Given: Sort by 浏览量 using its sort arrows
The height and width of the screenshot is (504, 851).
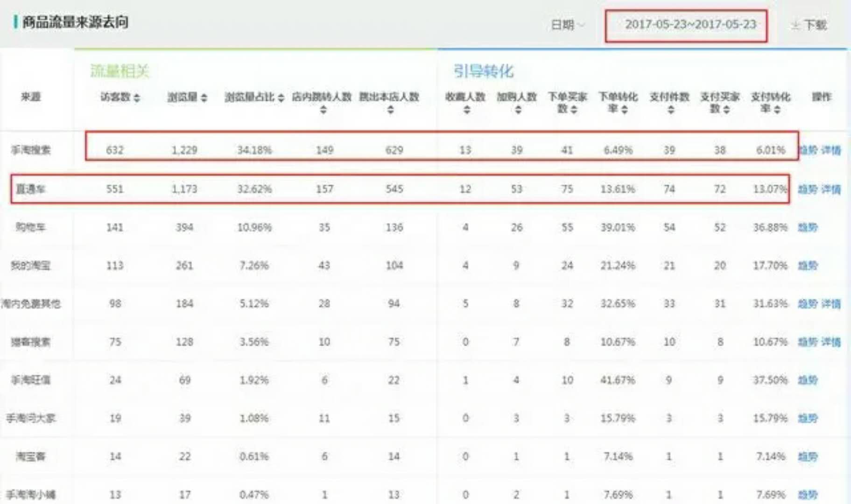Looking at the screenshot, I should (204, 98).
